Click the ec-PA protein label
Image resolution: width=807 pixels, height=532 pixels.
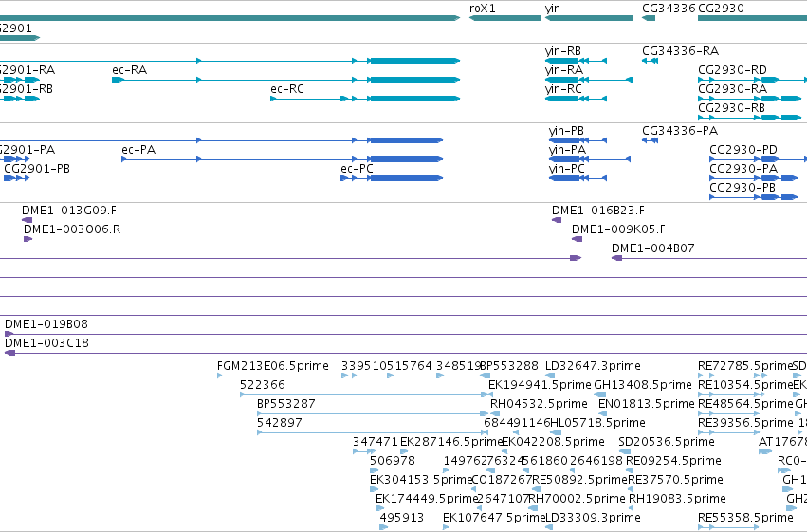[138, 150]
